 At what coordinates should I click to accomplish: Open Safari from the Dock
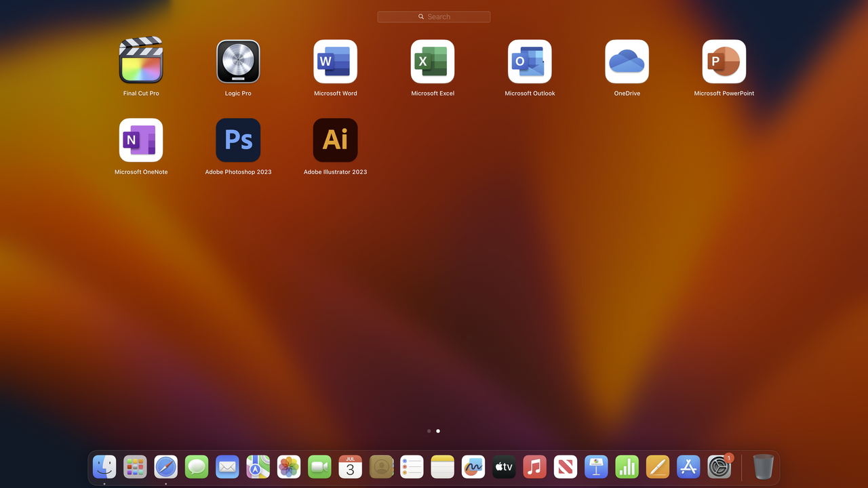166,467
